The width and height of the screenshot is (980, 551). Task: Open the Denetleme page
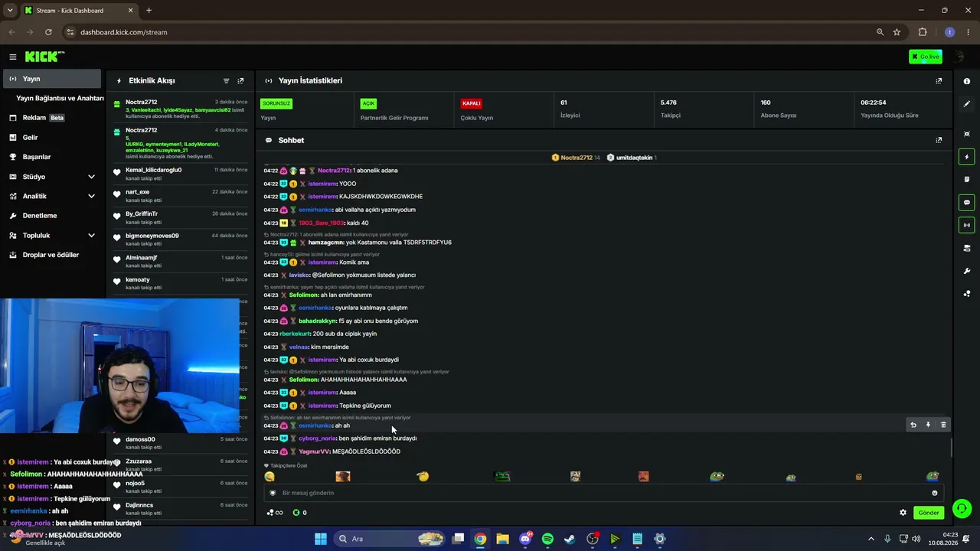pyautogui.click(x=51, y=216)
